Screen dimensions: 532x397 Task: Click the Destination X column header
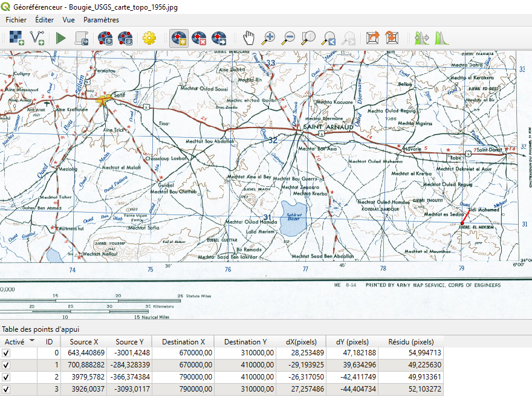[x=183, y=341]
